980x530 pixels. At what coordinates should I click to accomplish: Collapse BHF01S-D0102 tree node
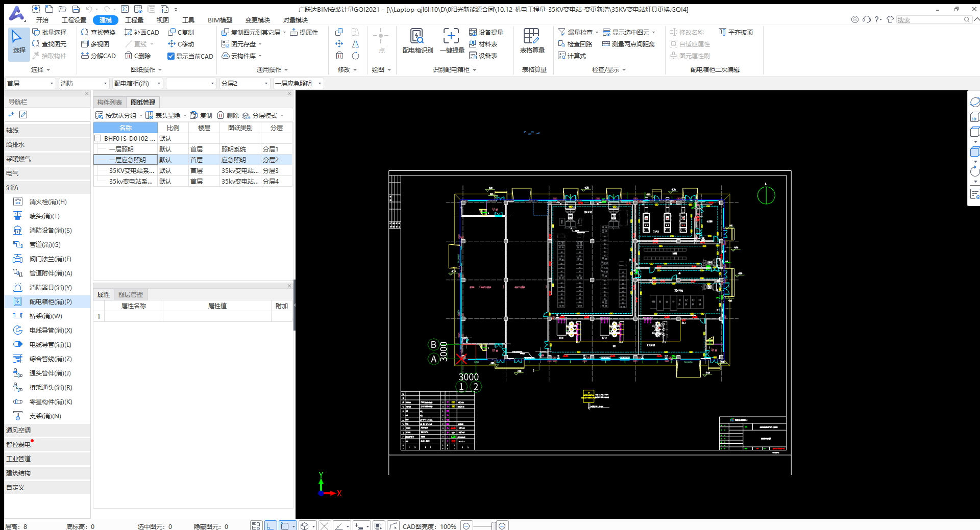click(x=98, y=138)
